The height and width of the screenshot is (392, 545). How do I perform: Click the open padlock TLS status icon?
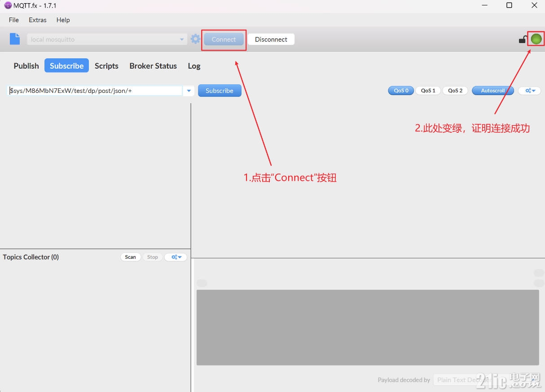point(523,39)
